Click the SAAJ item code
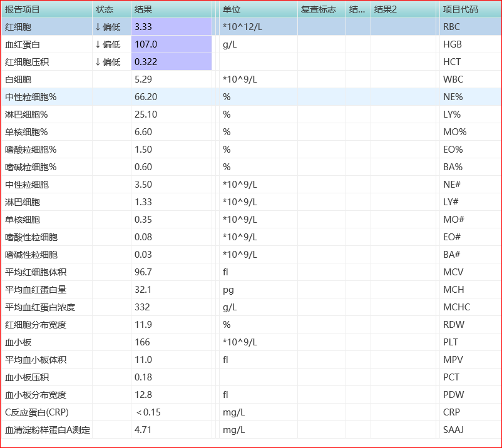This screenshot has height=448, width=502. (453, 430)
